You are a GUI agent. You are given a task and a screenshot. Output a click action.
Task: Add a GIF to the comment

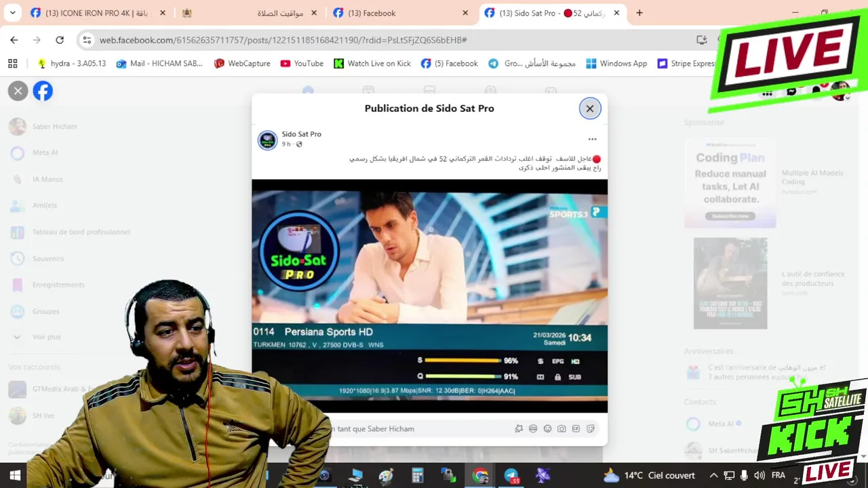576,429
